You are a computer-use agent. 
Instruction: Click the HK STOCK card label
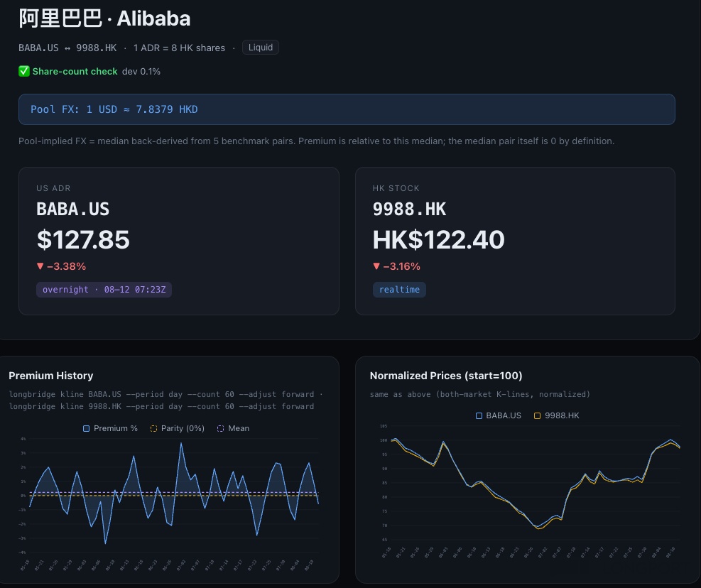[x=396, y=188]
